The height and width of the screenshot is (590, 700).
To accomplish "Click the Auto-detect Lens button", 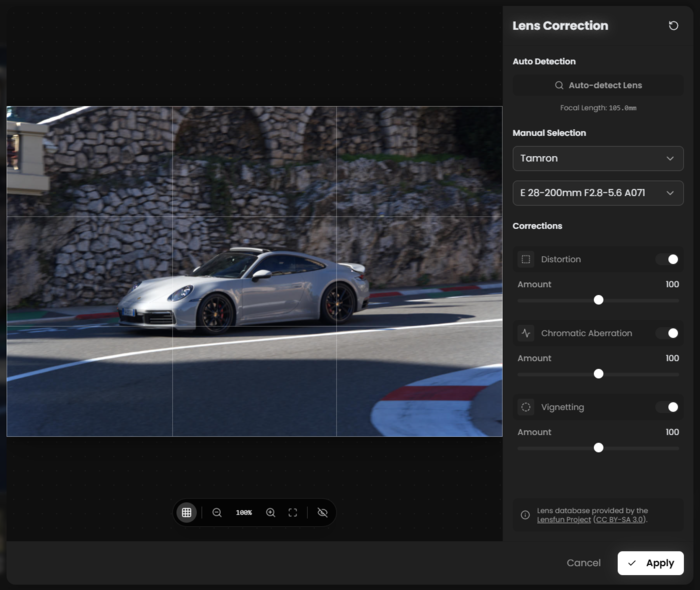I will click(598, 86).
